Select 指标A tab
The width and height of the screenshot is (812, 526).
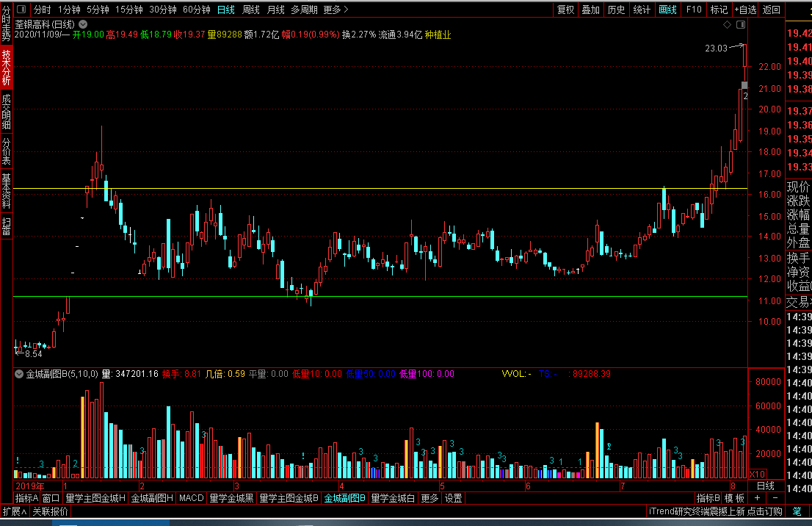pos(26,499)
